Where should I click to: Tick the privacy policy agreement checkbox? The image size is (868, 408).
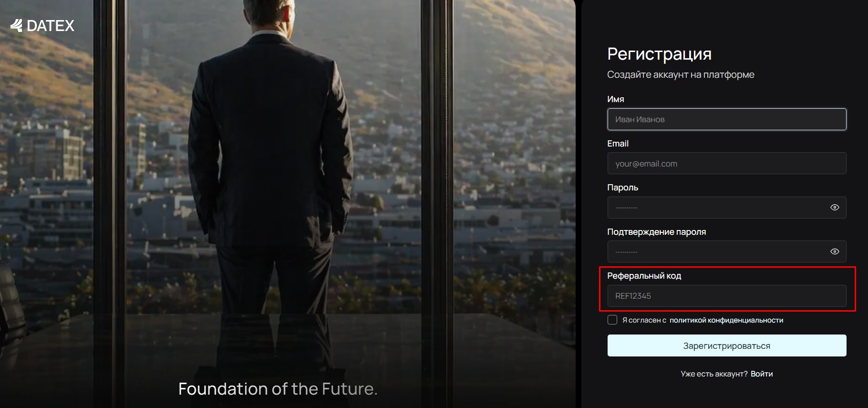pos(612,320)
